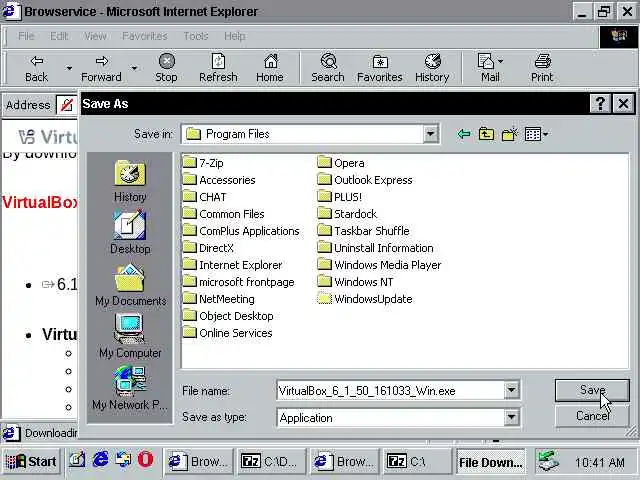Select the Outlook Express folder
The image size is (640, 480).
point(365,180)
